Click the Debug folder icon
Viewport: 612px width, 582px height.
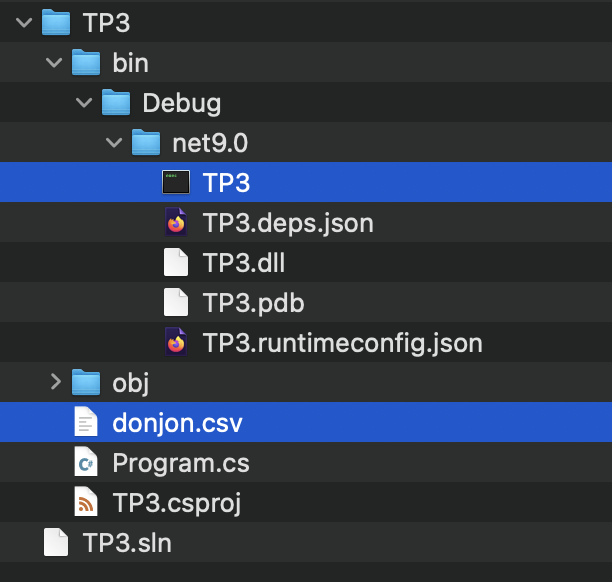coord(117,102)
